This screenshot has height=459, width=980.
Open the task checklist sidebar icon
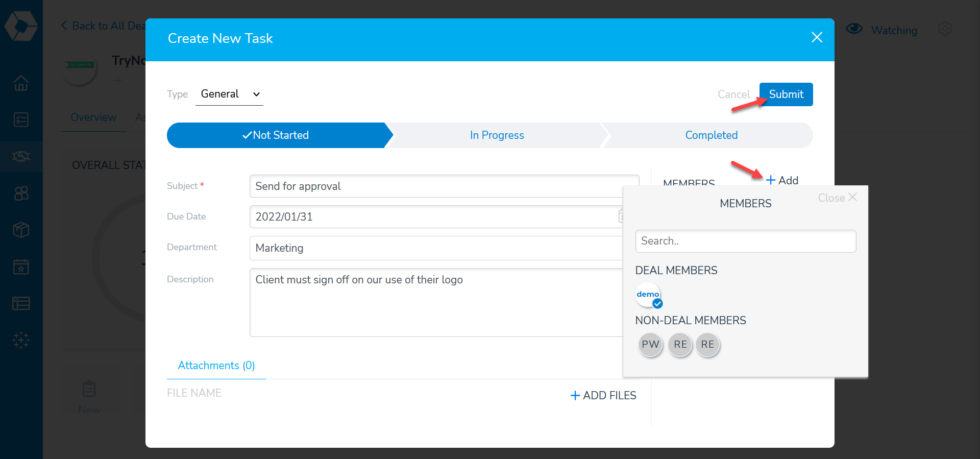tap(21, 119)
